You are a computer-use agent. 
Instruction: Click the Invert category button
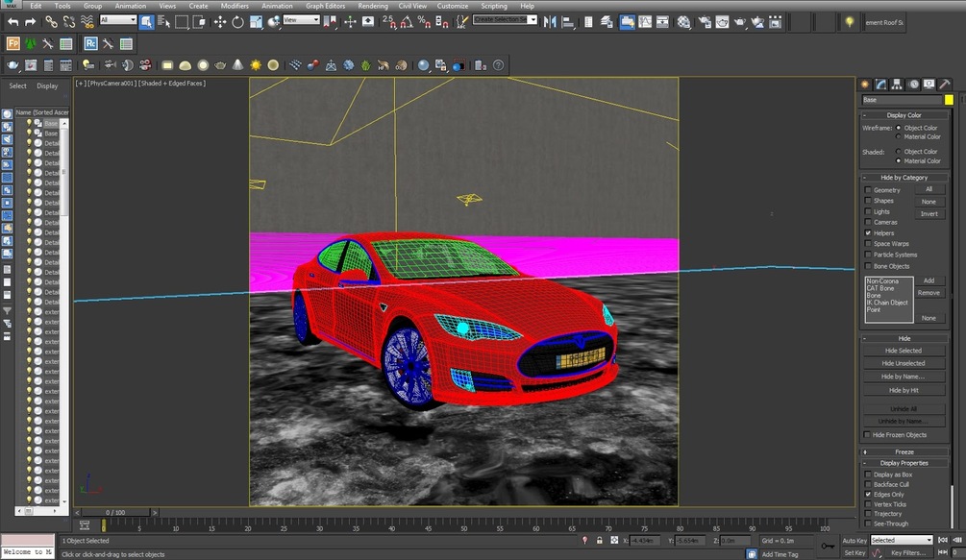tap(929, 214)
